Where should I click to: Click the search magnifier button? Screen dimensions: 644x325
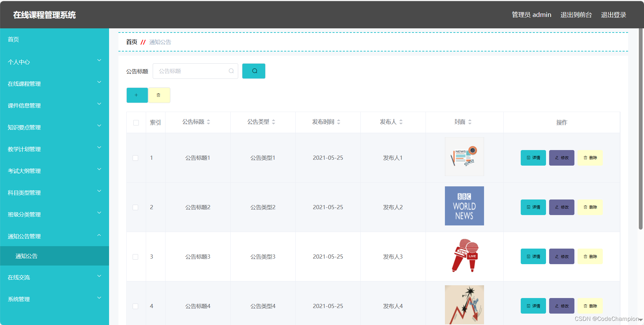click(254, 71)
